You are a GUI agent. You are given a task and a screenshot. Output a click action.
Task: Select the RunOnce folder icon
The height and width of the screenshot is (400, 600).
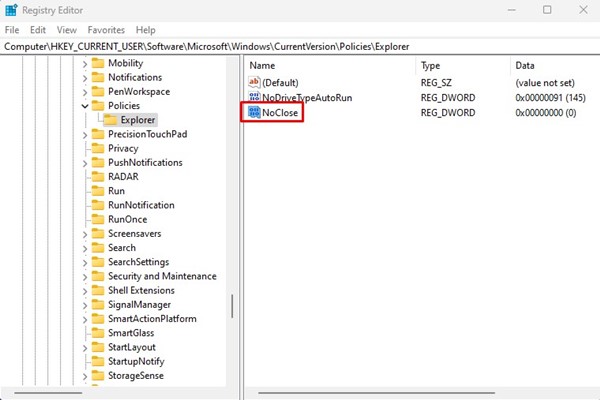(x=98, y=219)
